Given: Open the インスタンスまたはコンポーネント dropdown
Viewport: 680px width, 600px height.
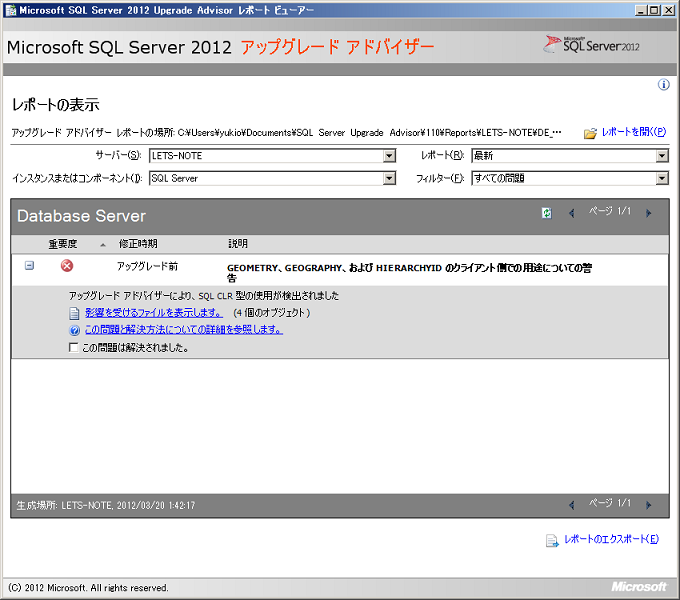Looking at the screenshot, I should [x=389, y=179].
